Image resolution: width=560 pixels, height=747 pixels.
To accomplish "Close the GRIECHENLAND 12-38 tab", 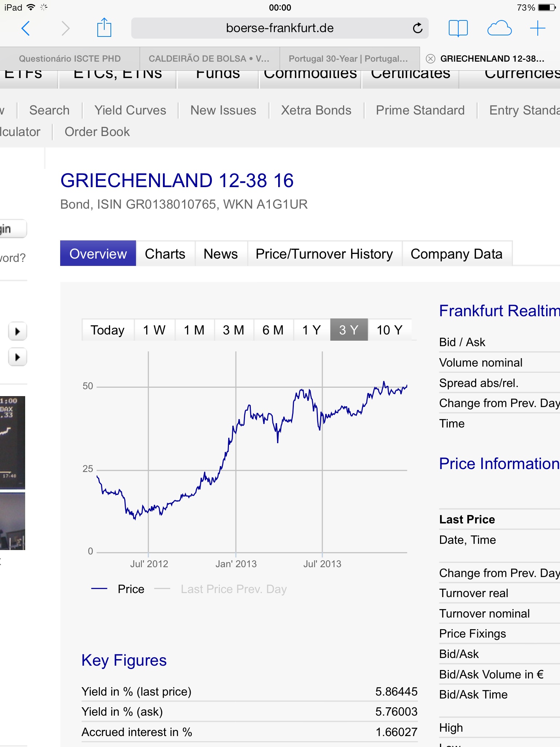I will (431, 59).
